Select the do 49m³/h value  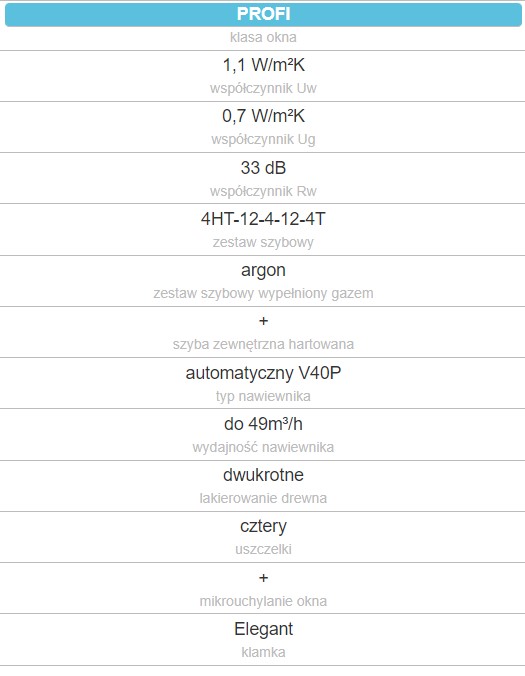click(x=263, y=424)
